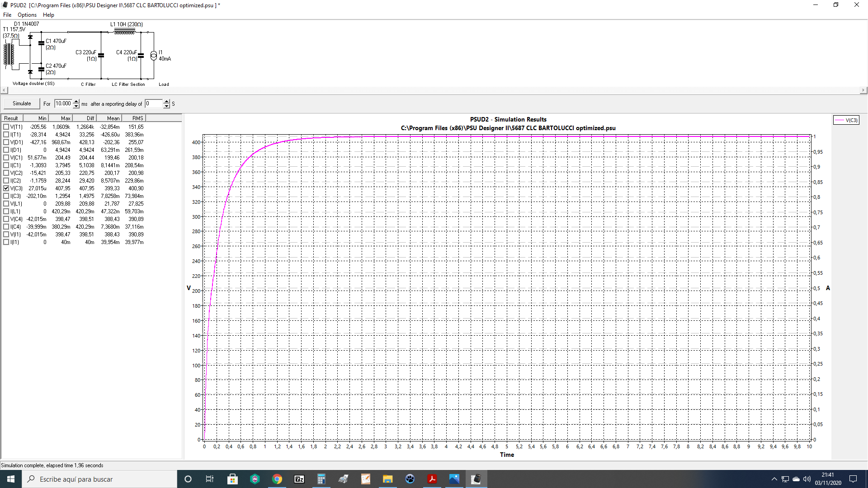Open the paw print app in taskbar
The image size is (868, 488).
[410, 479]
